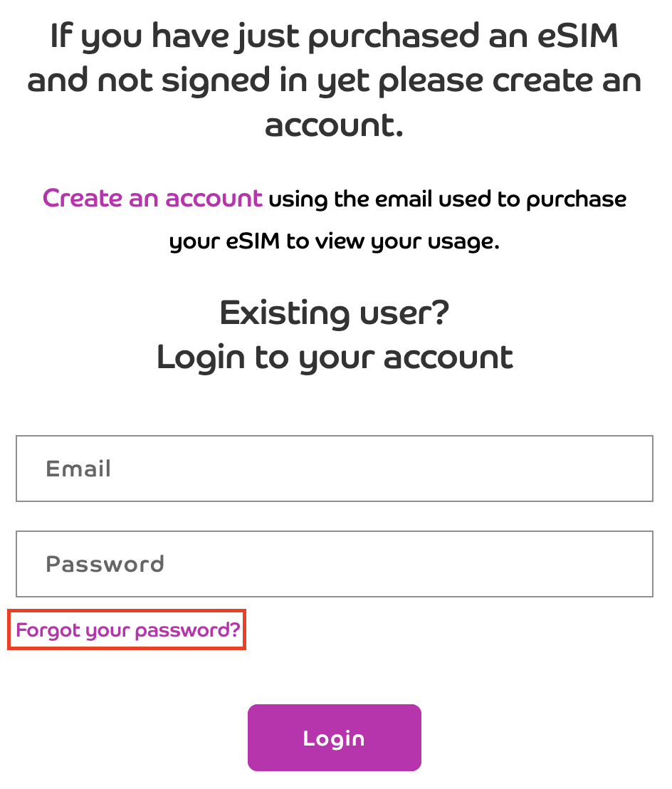Screen dimensions: 672x789
Task: Navigate to sign-up with Create an account
Action: (152, 198)
